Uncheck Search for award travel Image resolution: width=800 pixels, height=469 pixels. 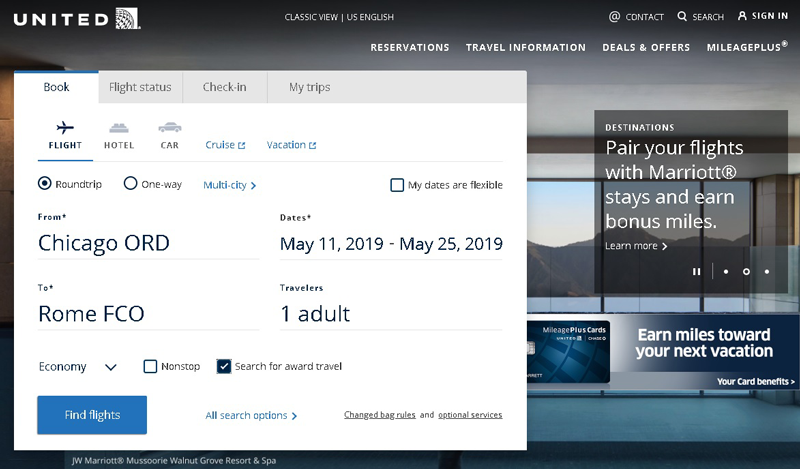coord(224,366)
